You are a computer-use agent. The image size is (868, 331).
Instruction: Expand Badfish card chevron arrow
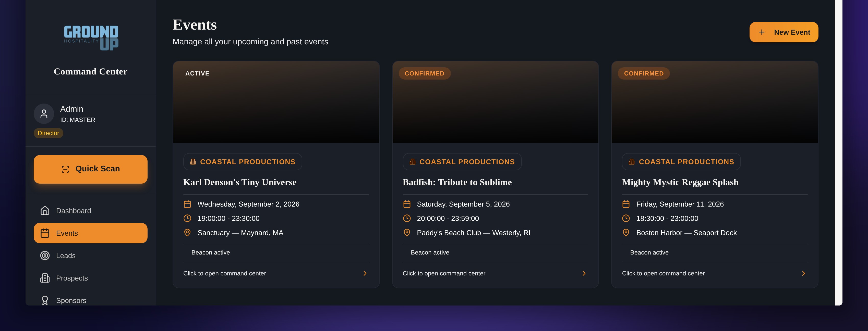584,273
